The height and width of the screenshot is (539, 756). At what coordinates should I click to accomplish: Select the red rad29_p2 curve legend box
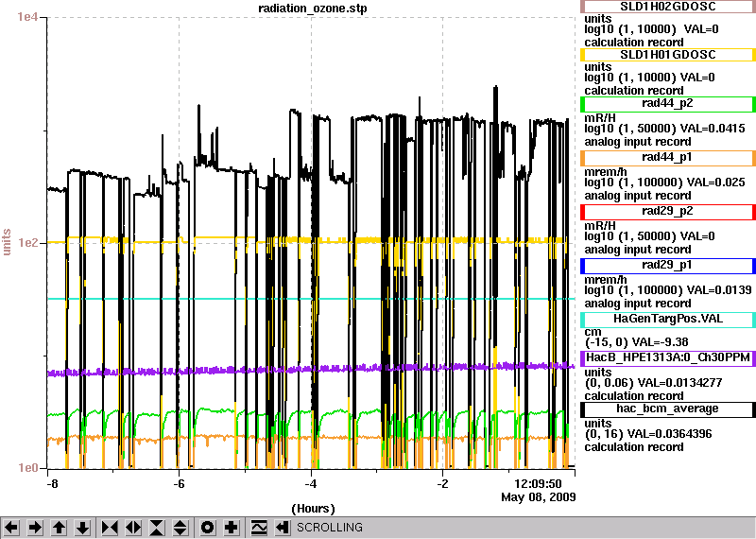tap(668, 212)
